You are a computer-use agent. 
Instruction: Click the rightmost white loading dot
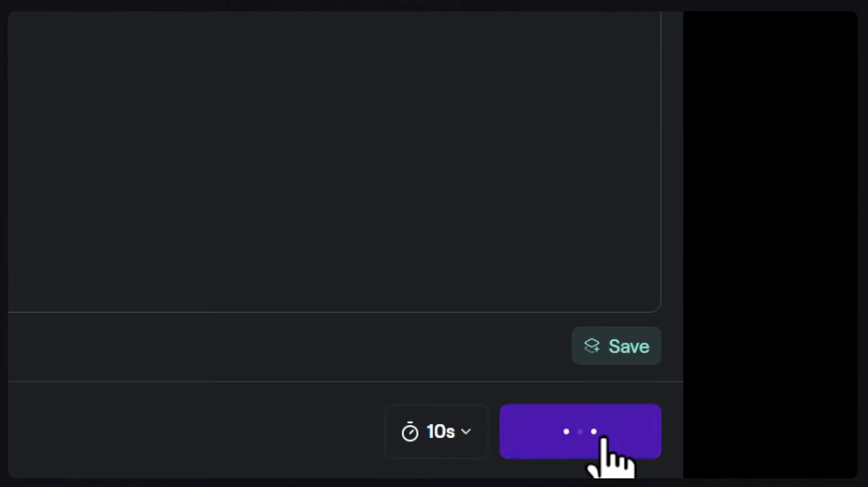pyautogui.click(x=594, y=431)
